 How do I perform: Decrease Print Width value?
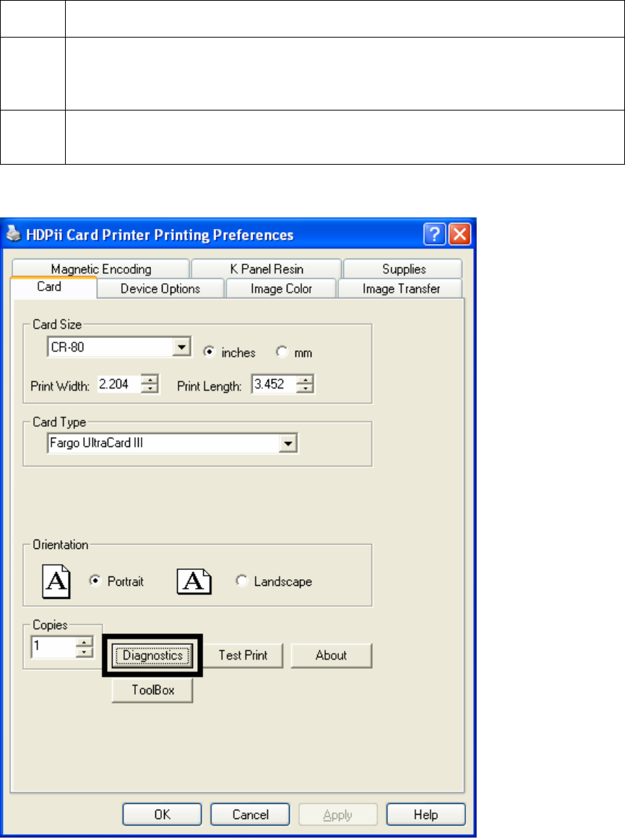150,389
